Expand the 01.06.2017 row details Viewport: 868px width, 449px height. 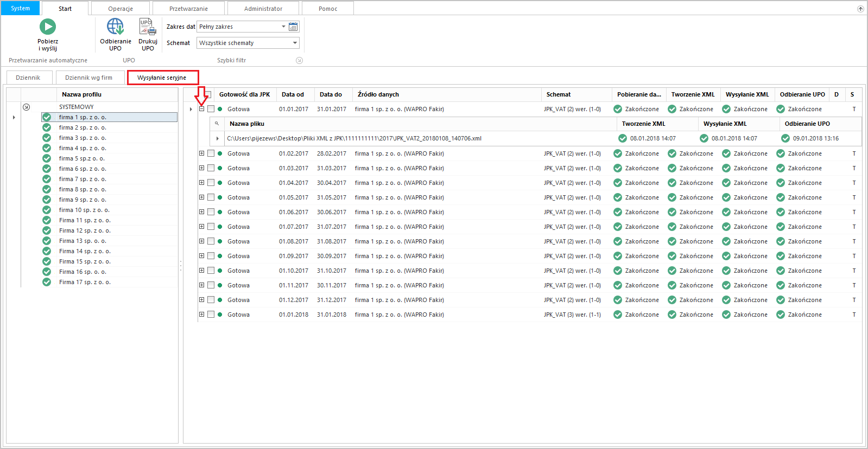pos(201,212)
